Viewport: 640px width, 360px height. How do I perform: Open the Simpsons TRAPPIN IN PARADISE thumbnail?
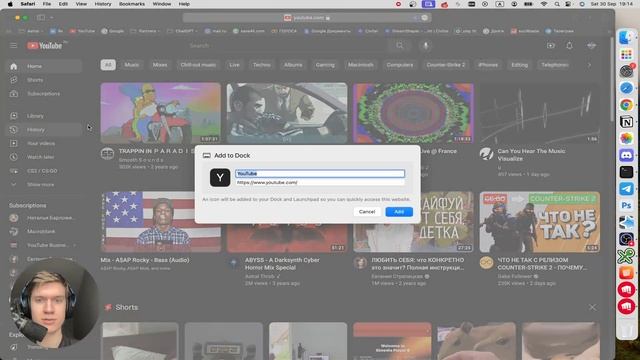[161, 113]
